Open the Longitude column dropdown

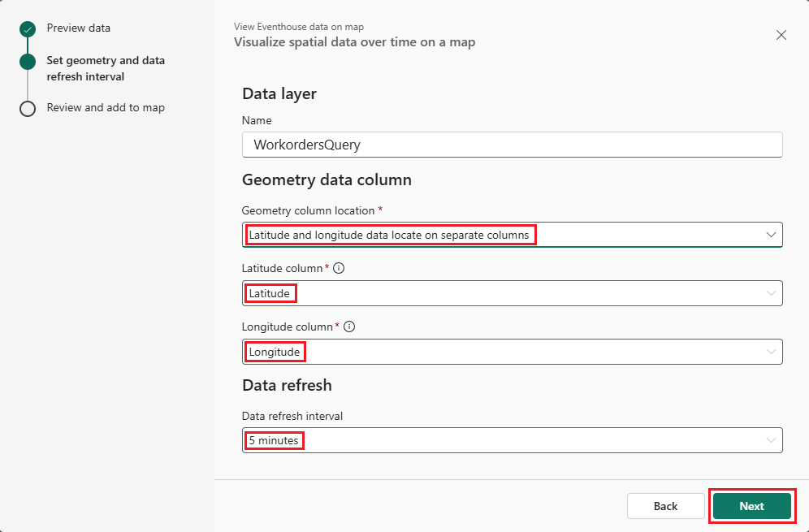[x=513, y=351]
